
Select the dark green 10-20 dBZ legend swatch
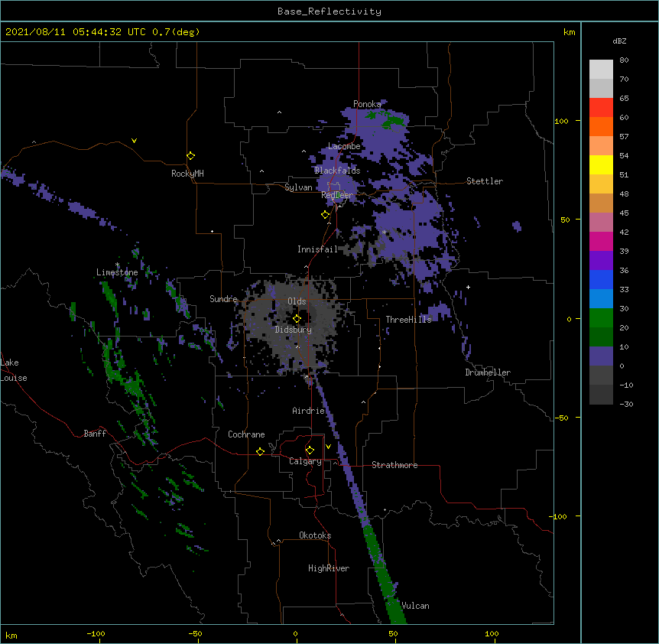601,337
